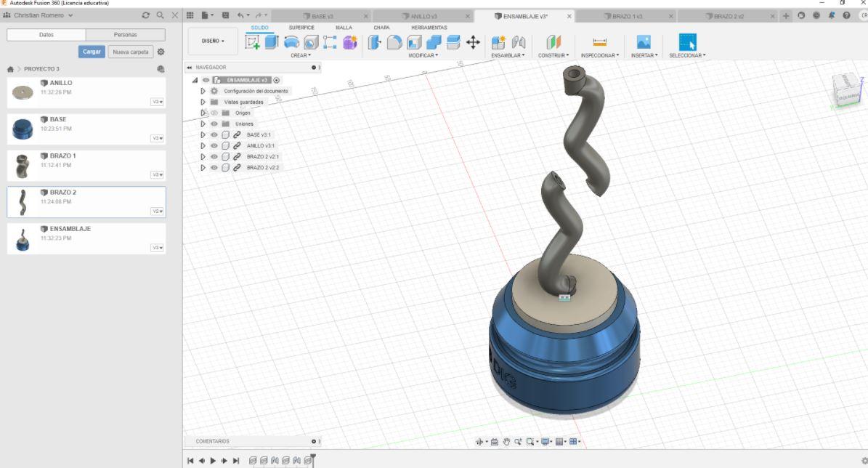Hide the BASE v3:1 component
This screenshot has width=868, height=468.
pos(214,134)
